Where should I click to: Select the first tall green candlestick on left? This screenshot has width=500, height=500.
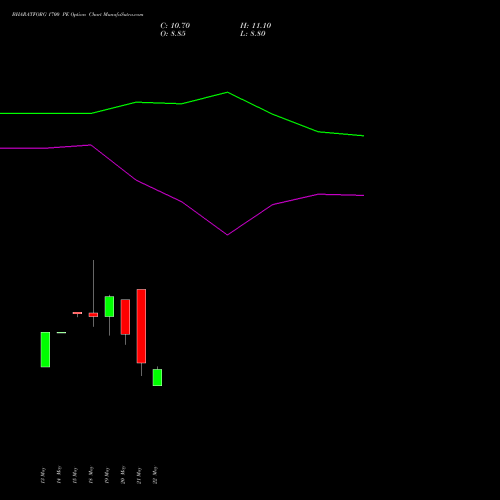click(45, 349)
